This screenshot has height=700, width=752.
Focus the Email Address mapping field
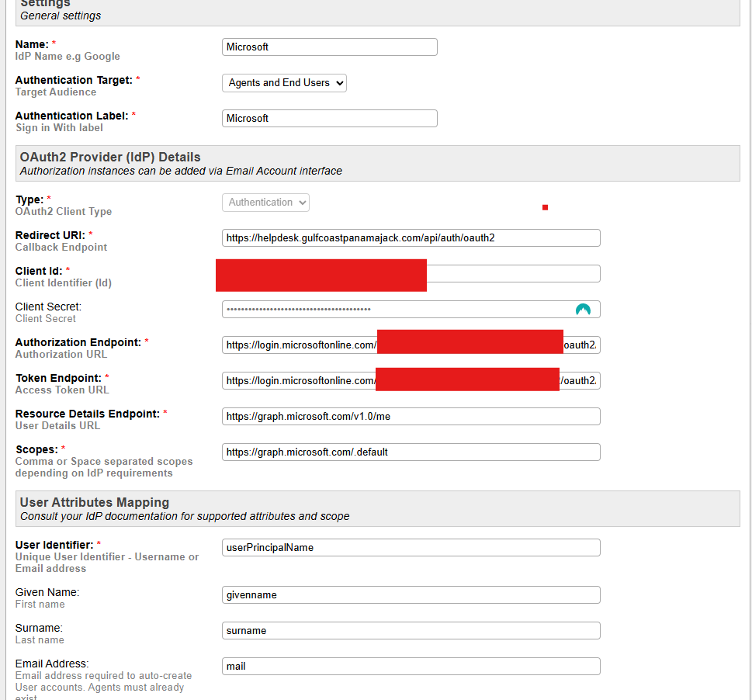(x=411, y=667)
